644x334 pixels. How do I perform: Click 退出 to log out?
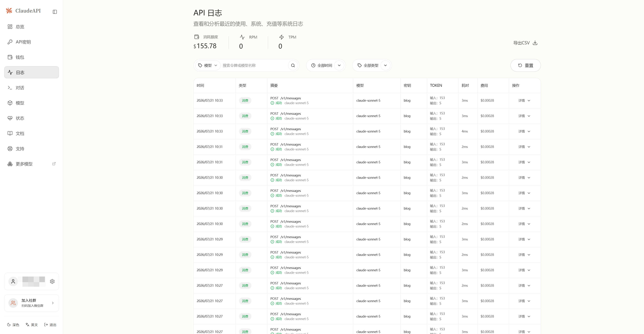click(x=50, y=325)
